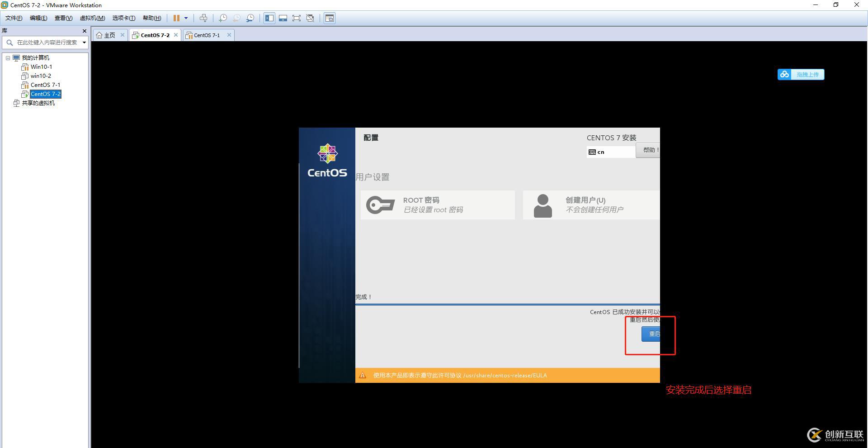Open the 帮助(H) menu
Screen dimensions: 868x448
pos(152,18)
